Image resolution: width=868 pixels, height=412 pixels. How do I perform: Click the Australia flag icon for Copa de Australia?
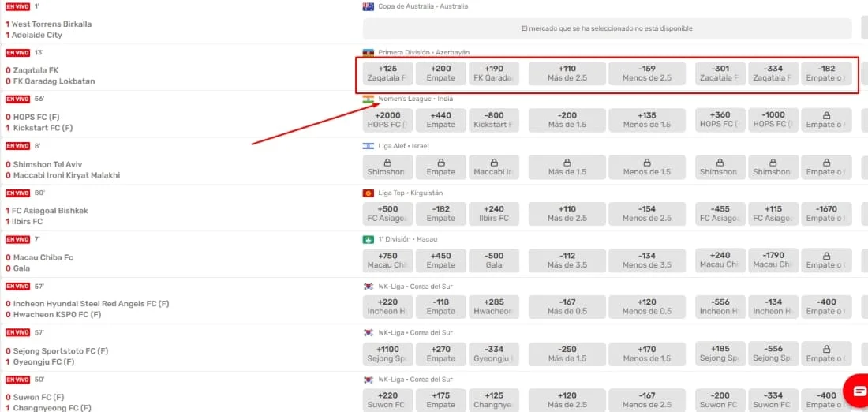368,6
